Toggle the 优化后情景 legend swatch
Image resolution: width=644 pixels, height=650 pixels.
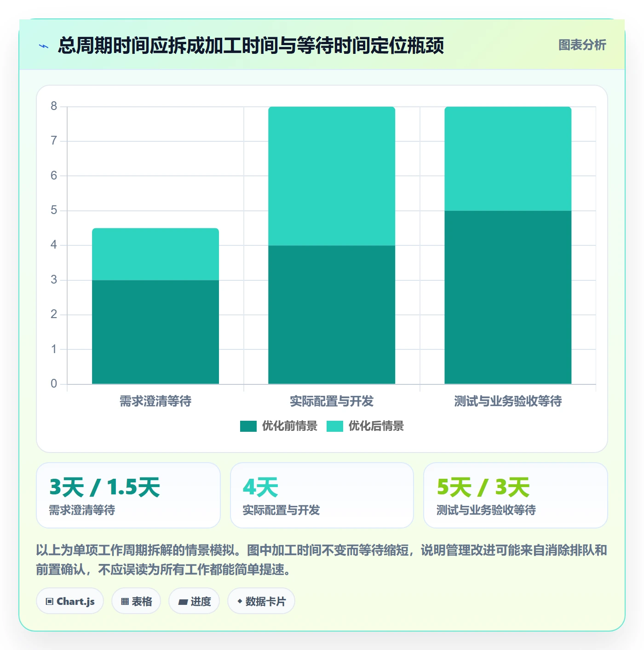pyautogui.click(x=335, y=426)
